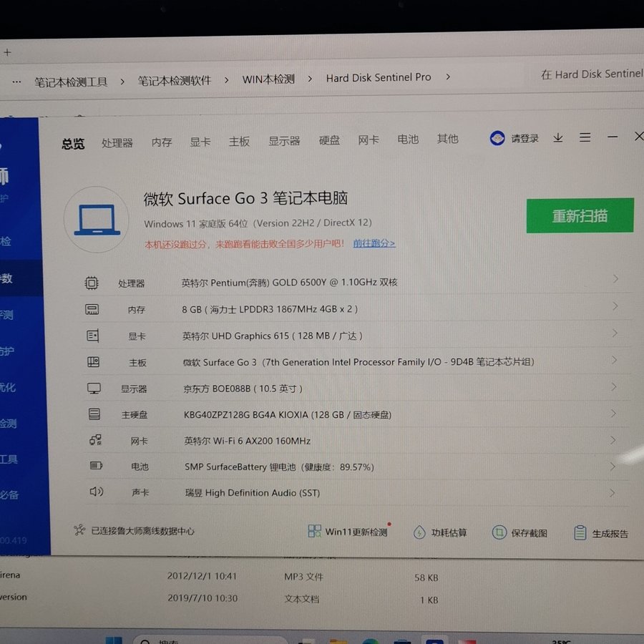Screen dimensions: 644x644
Task: Expand the 处理器 row chevron
Action: click(x=615, y=279)
